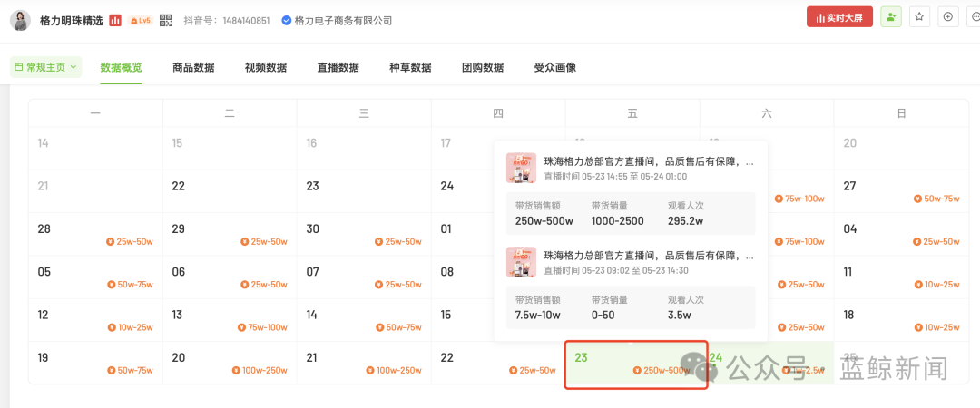This screenshot has height=408, width=980.
Task: Click the first livestream thumbnail in popup
Action: [x=521, y=168]
